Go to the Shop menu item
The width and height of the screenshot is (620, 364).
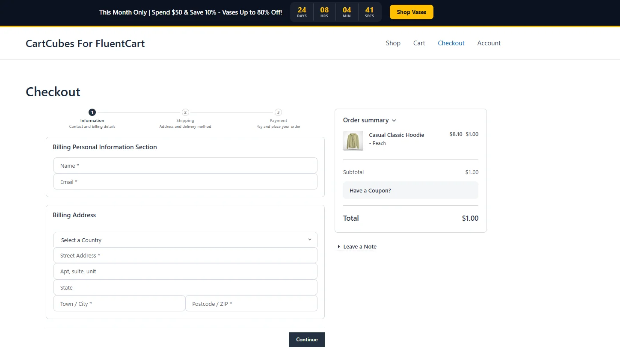pyautogui.click(x=393, y=43)
